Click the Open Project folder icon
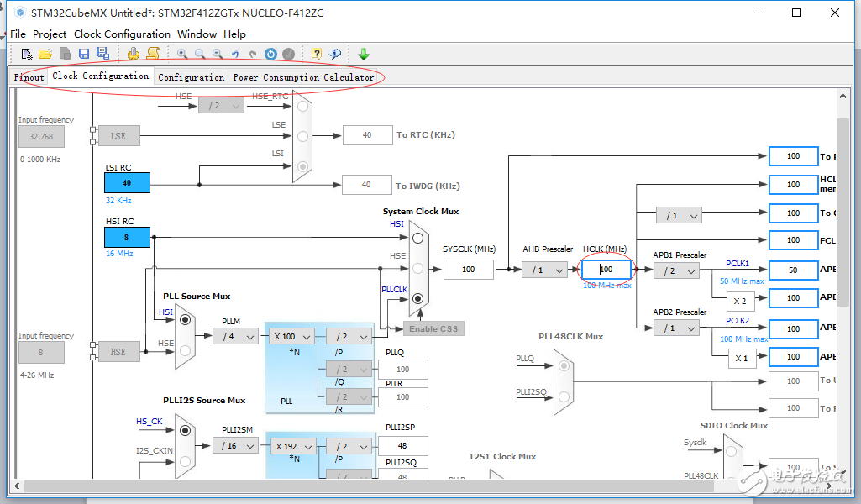Image resolution: width=861 pixels, height=504 pixels. pyautogui.click(x=45, y=54)
